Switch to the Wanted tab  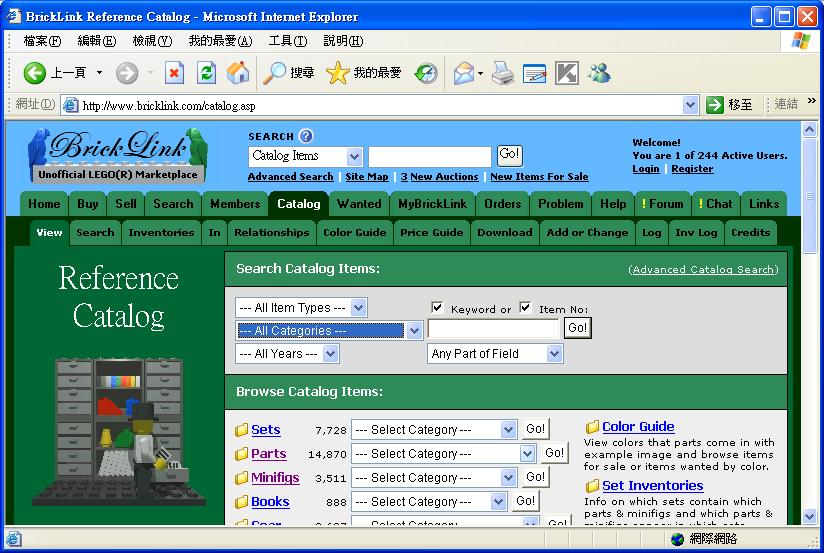[359, 204]
